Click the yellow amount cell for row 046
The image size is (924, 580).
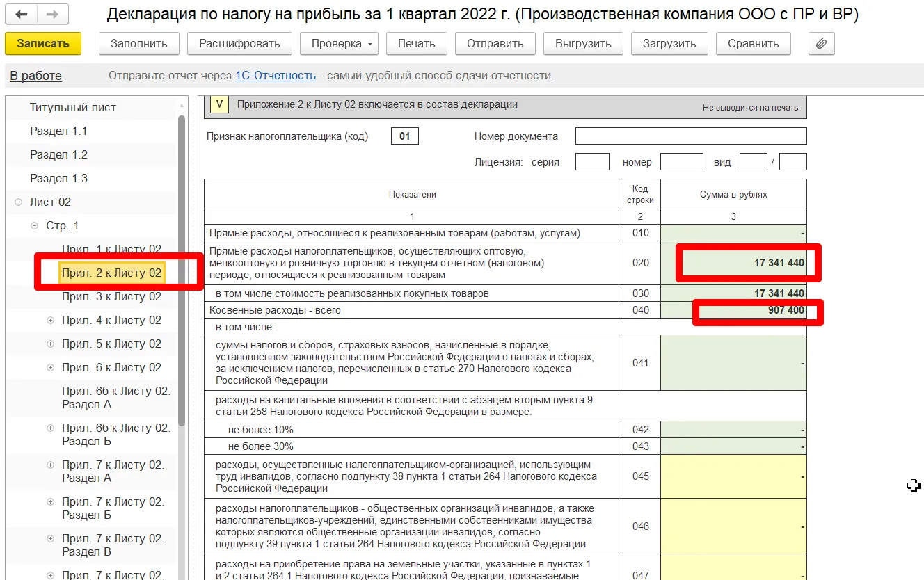(733, 526)
